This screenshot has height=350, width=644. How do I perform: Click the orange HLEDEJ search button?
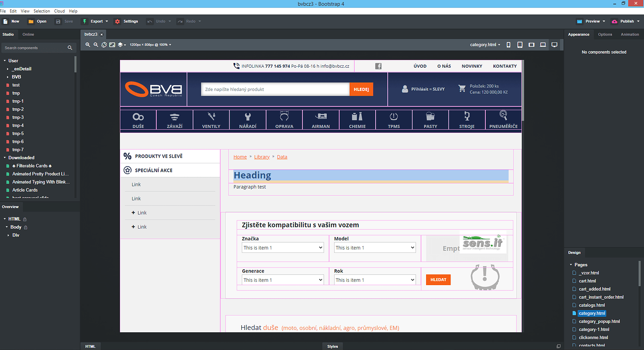(361, 89)
